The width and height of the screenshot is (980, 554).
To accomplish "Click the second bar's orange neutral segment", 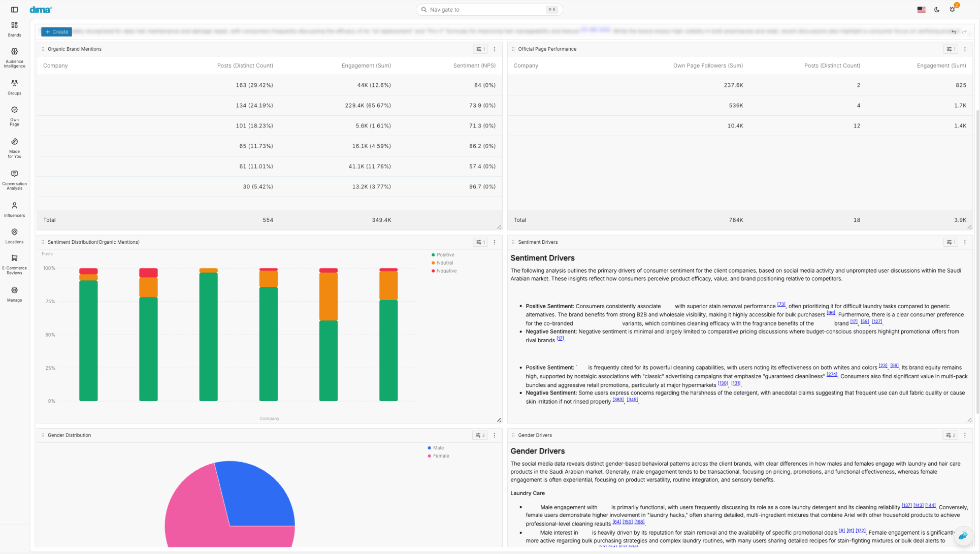I will pos(148,287).
